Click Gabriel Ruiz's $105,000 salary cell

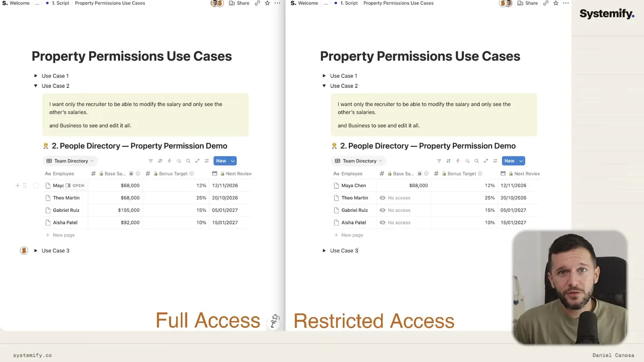(115, 210)
